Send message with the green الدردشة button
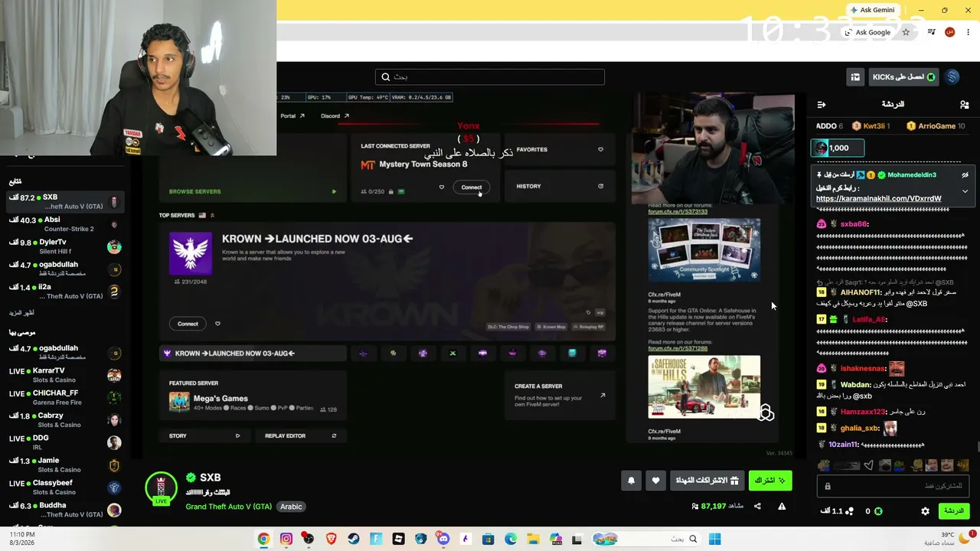The image size is (980, 551). [x=953, y=510]
